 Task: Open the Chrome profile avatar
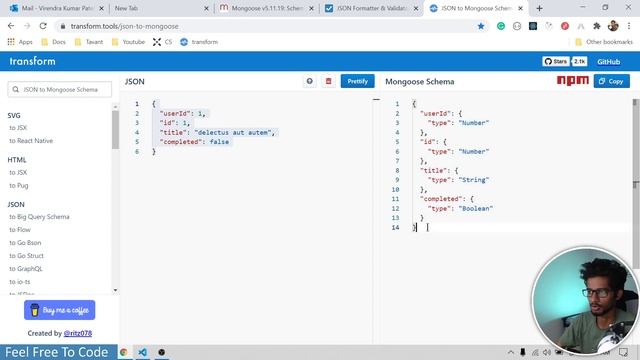pyautogui.click(x=613, y=26)
